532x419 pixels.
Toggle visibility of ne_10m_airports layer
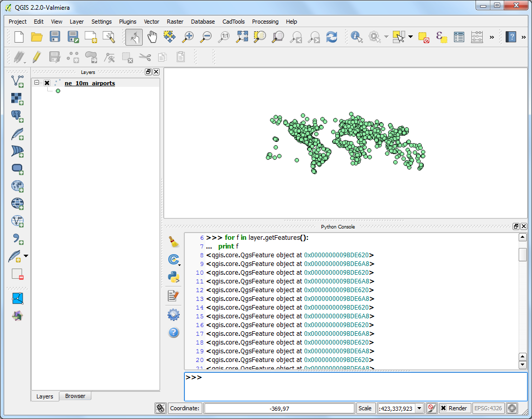47,83
